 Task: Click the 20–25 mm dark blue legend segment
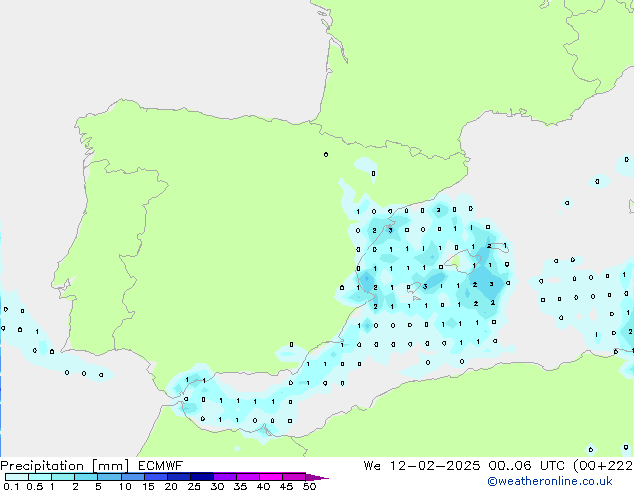(x=178, y=477)
